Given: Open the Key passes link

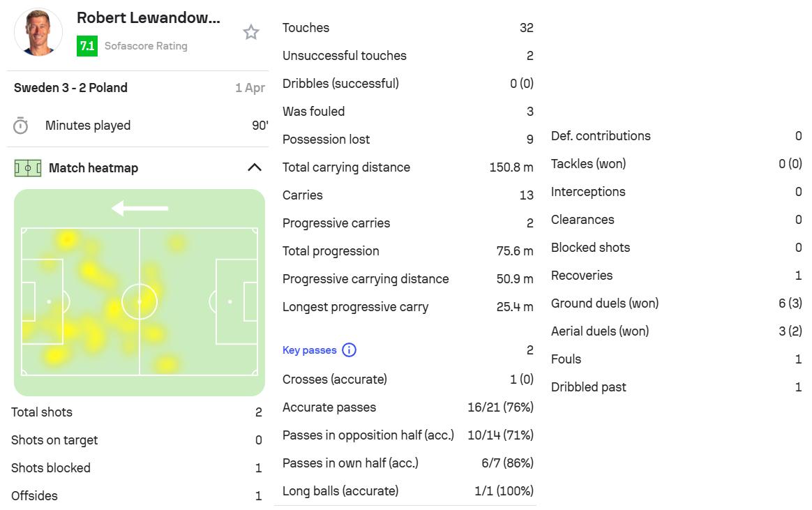Looking at the screenshot, I should coord(309,350).
